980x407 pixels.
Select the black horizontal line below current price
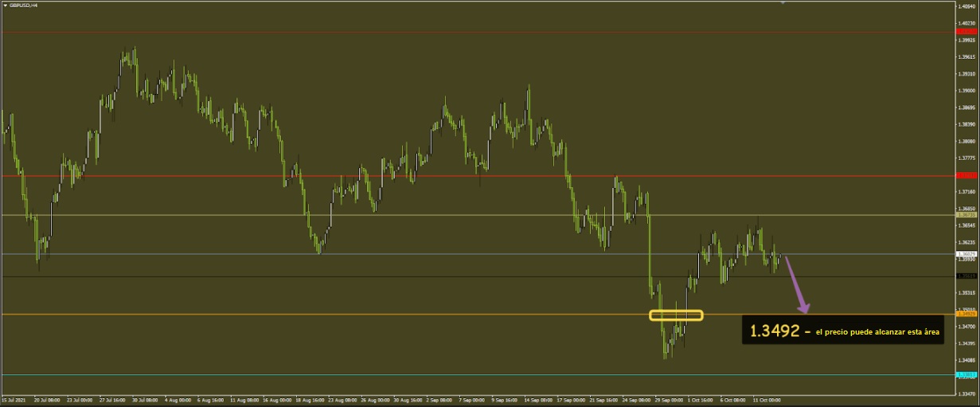[x=478, y=276]
